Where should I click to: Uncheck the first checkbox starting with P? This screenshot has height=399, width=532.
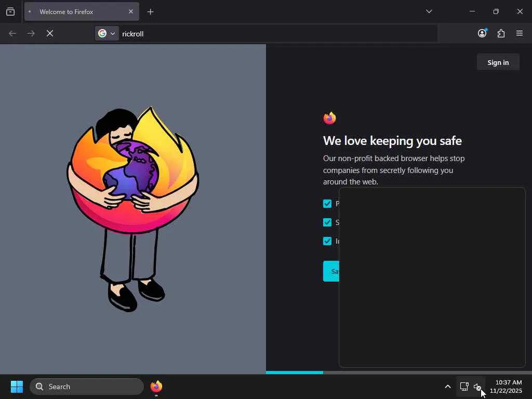click(x=327, y=204)
